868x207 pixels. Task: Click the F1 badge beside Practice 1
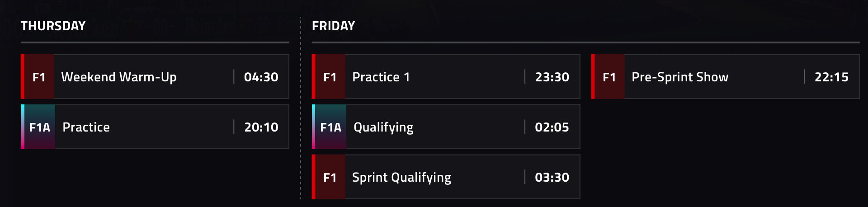[x=330, y=77]
